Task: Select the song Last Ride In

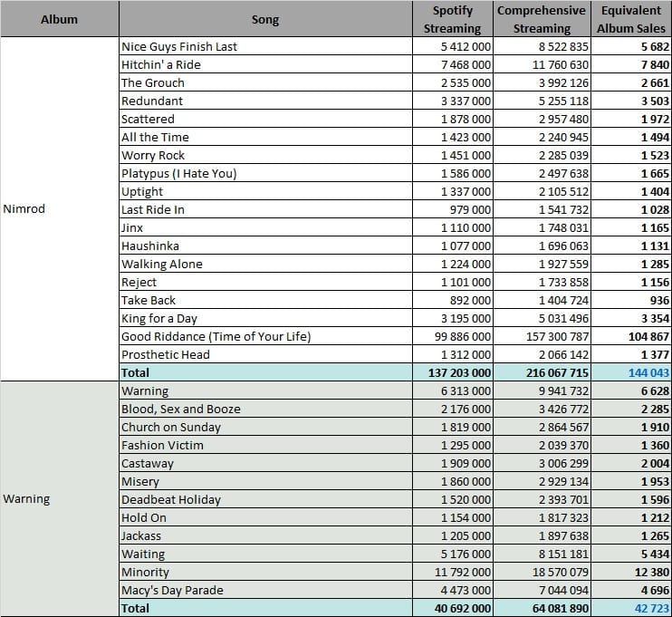Action: point(265,209)
